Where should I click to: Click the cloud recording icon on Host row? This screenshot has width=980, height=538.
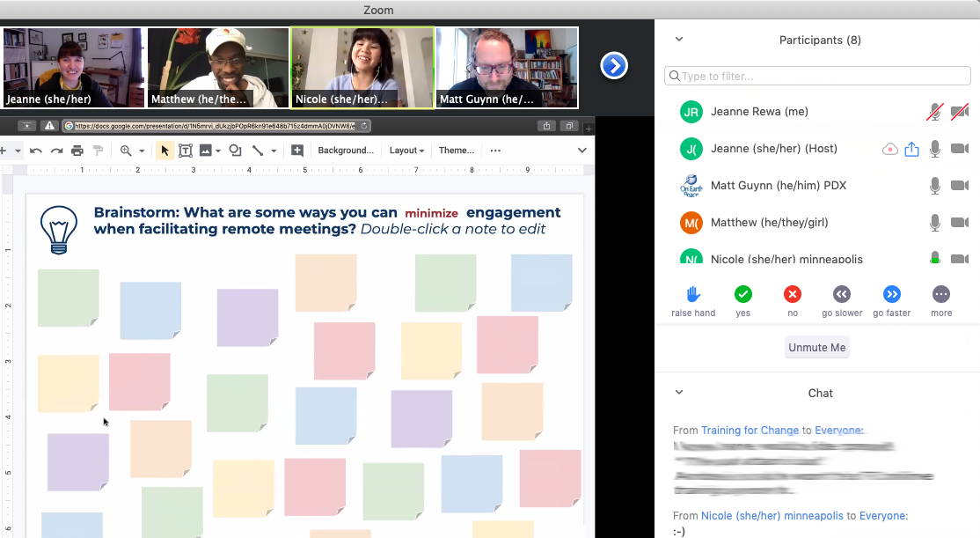click(890, 149)
